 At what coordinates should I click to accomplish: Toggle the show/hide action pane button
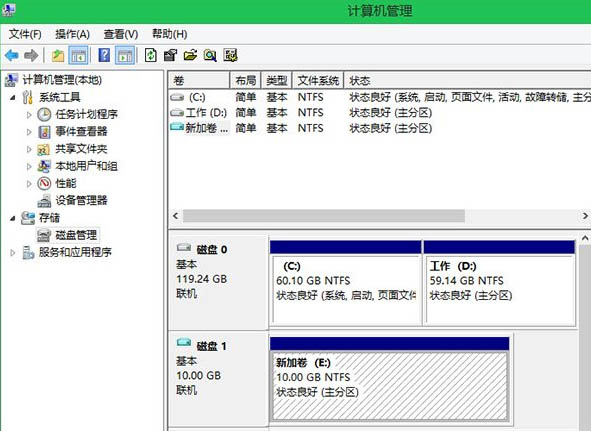(x=125, y=56)
